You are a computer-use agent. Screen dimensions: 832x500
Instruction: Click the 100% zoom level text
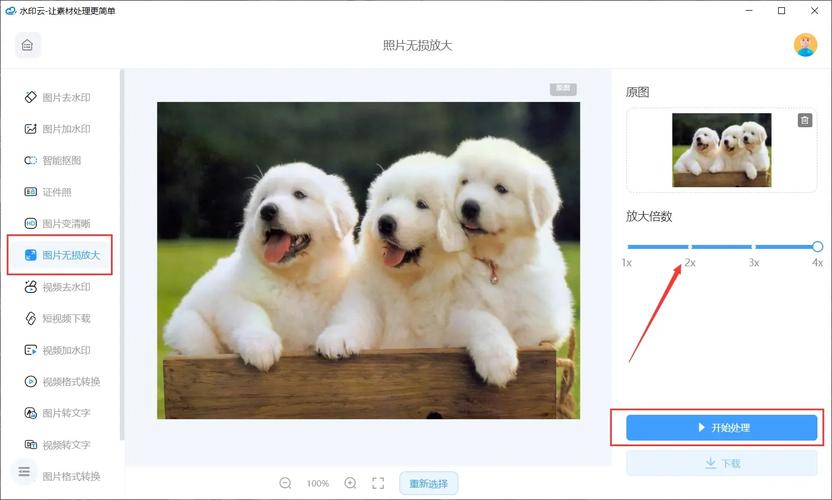tap(318, 484)
